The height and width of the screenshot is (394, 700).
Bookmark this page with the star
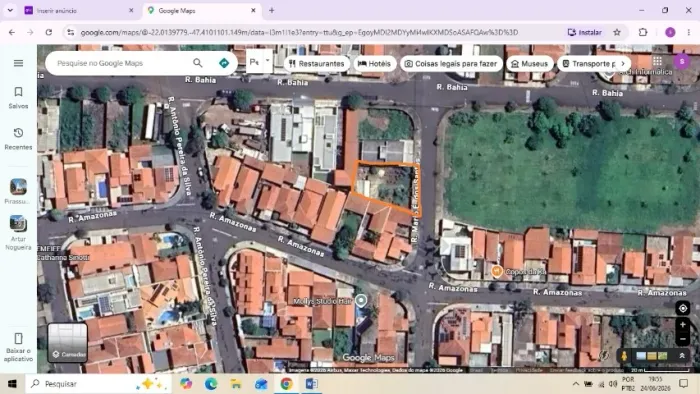click(617, 32)
